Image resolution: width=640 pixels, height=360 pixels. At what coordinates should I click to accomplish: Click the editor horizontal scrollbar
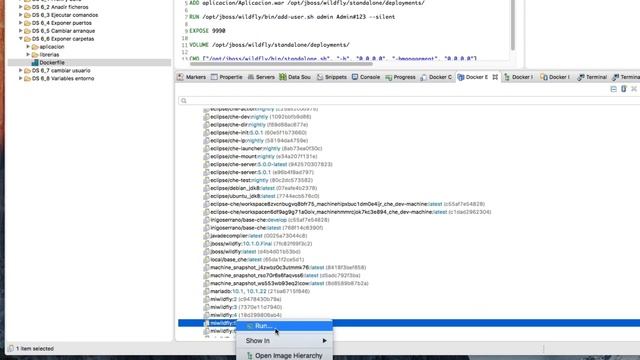[281, 63]
